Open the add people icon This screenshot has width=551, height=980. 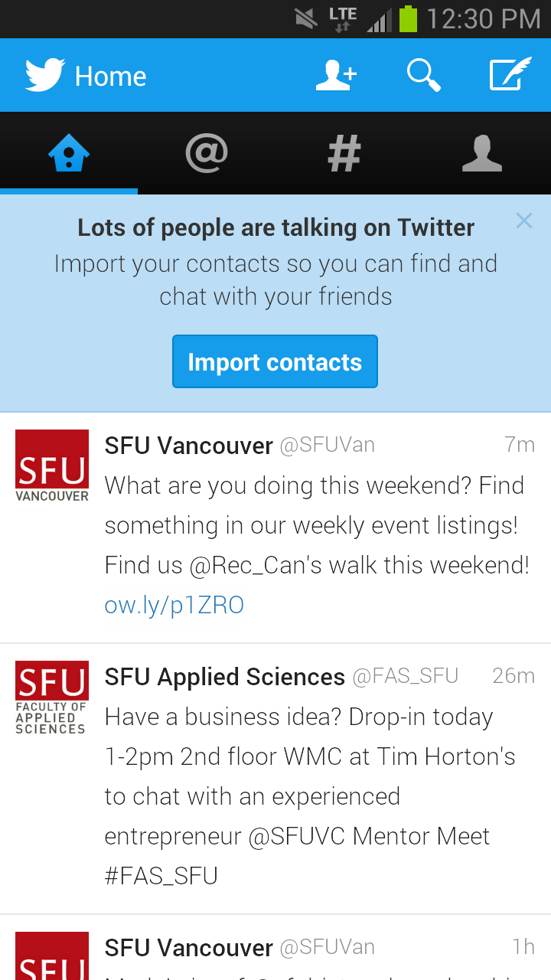click(x=336, y=75)
